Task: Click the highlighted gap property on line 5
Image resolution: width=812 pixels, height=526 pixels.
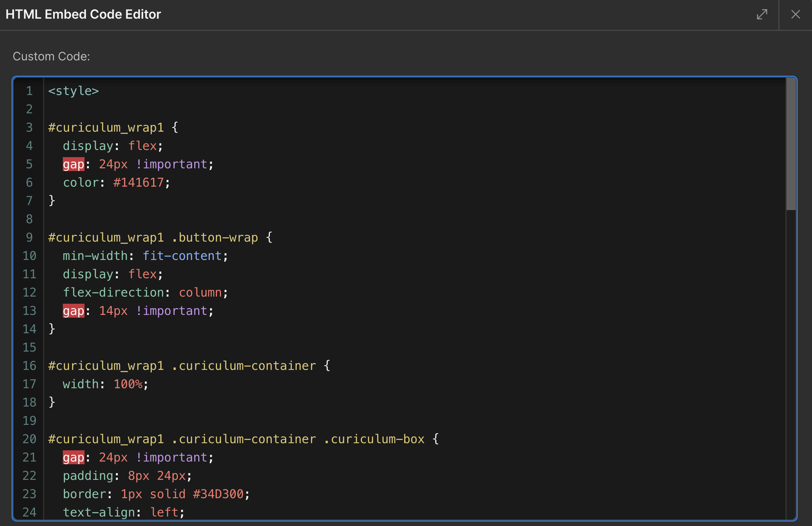Action: click(73, 164)
